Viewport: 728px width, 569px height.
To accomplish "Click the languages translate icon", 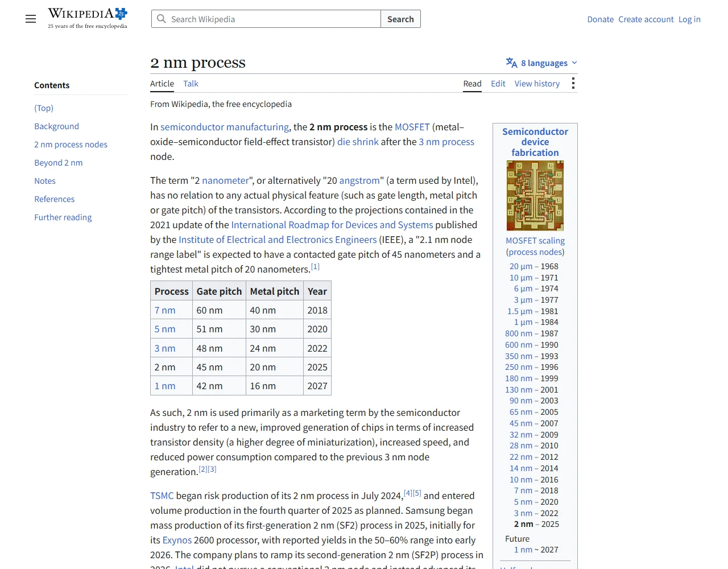I will [511, 63].
